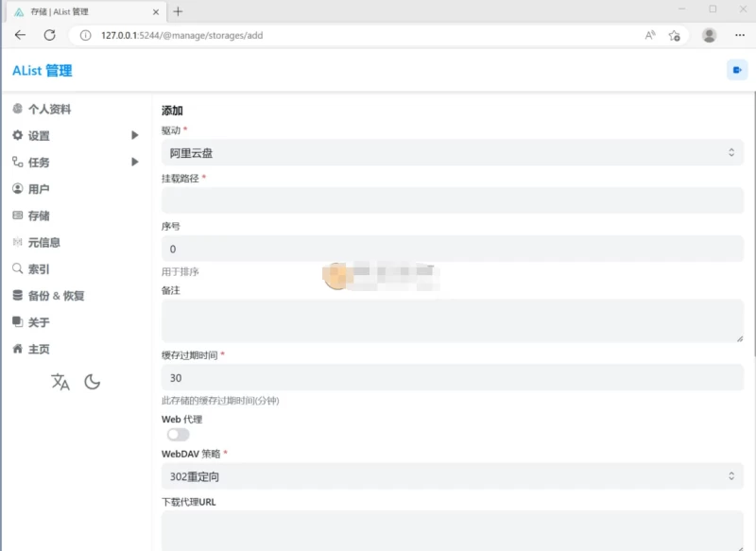Click the logout icon at top right
756x551 pixels.
coord(735,69)
